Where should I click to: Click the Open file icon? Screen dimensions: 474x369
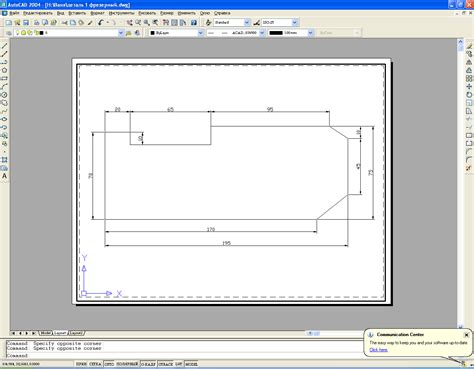point(17,23)
